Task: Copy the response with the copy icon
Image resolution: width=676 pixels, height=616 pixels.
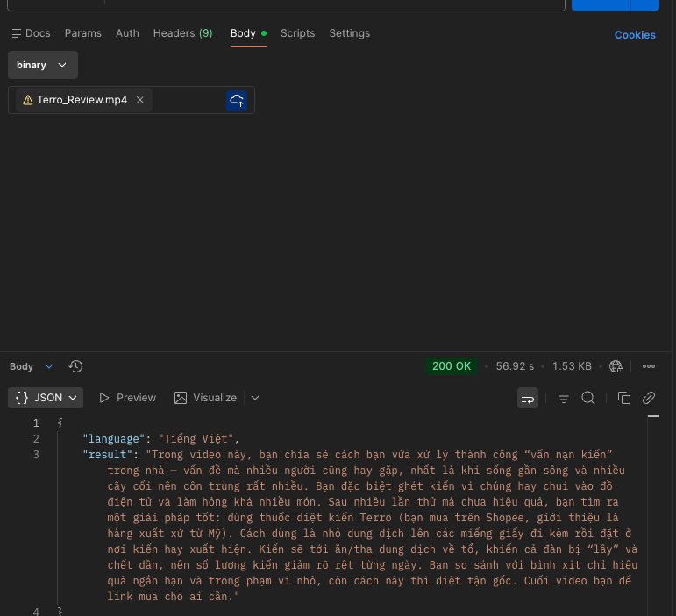Action: [x=624, y=398]
